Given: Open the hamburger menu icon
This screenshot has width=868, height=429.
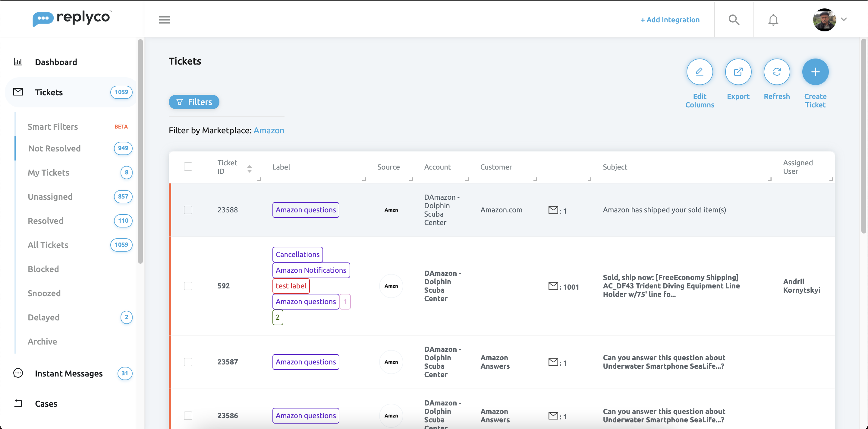Looking at the screenshot, I should pyautogui.click(x=165, y=20).
